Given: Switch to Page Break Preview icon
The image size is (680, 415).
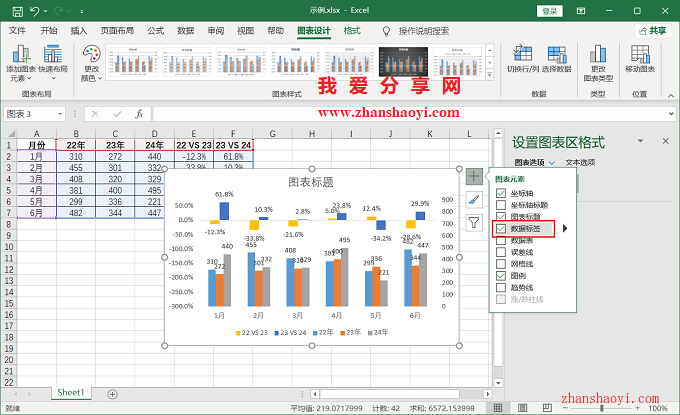Looking at the screenshot, I should (547, 408).
